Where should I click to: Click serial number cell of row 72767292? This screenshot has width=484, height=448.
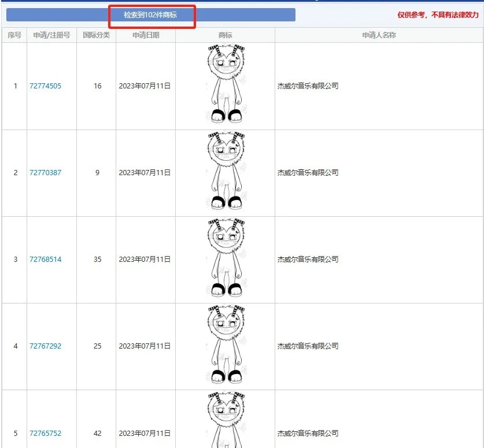pyautogui.click(x=16, y=346)
